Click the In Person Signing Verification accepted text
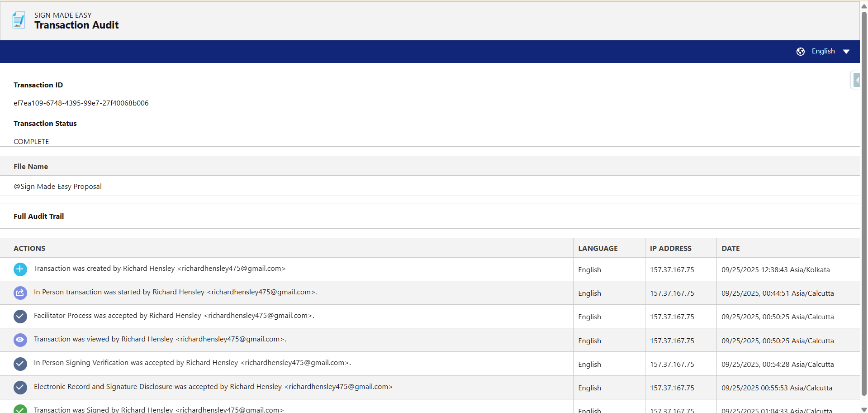This screenshot has height=413, width=868. coord(192,363)
